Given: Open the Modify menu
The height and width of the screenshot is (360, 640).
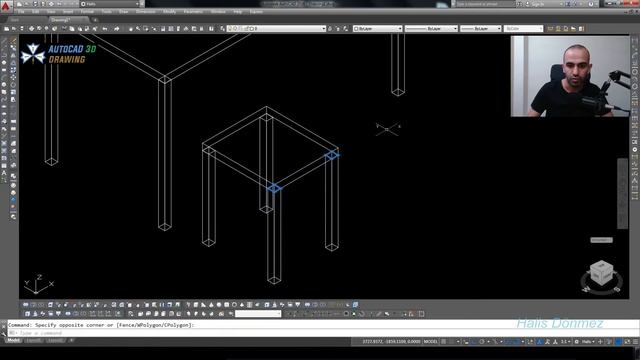Looking at the screenshot, I should coord(169,12).
